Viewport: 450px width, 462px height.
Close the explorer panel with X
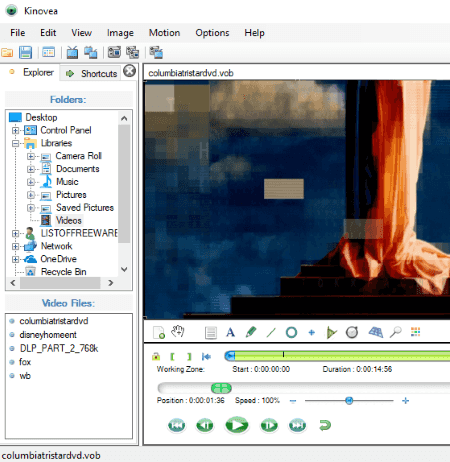tap(129, 71)
